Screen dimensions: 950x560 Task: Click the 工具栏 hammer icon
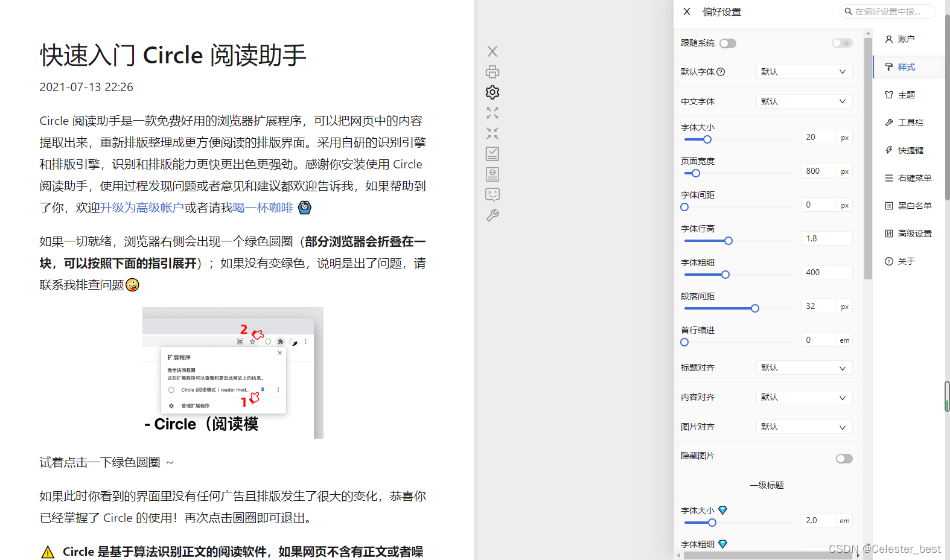[x=889, y=122]
